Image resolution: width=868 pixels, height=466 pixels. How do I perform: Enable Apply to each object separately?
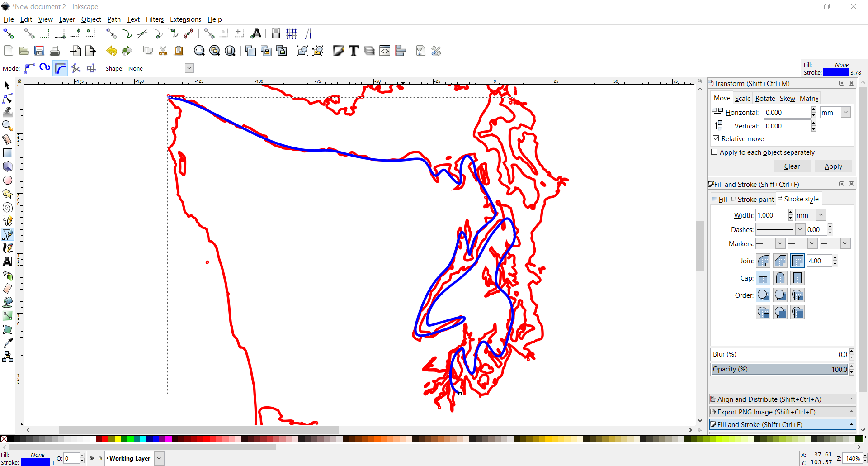click(714, 152)
